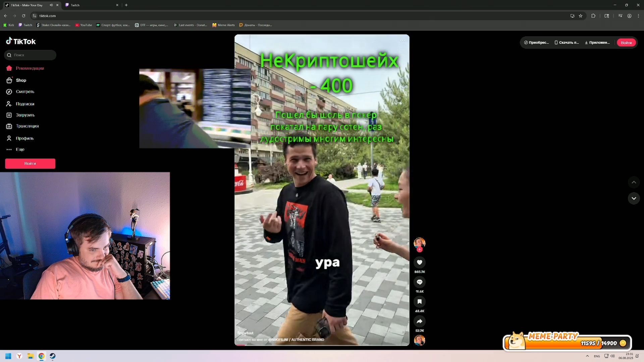The image size is (644, 362).
Task: Click Войти button in top bar
Action: (626, 43)
